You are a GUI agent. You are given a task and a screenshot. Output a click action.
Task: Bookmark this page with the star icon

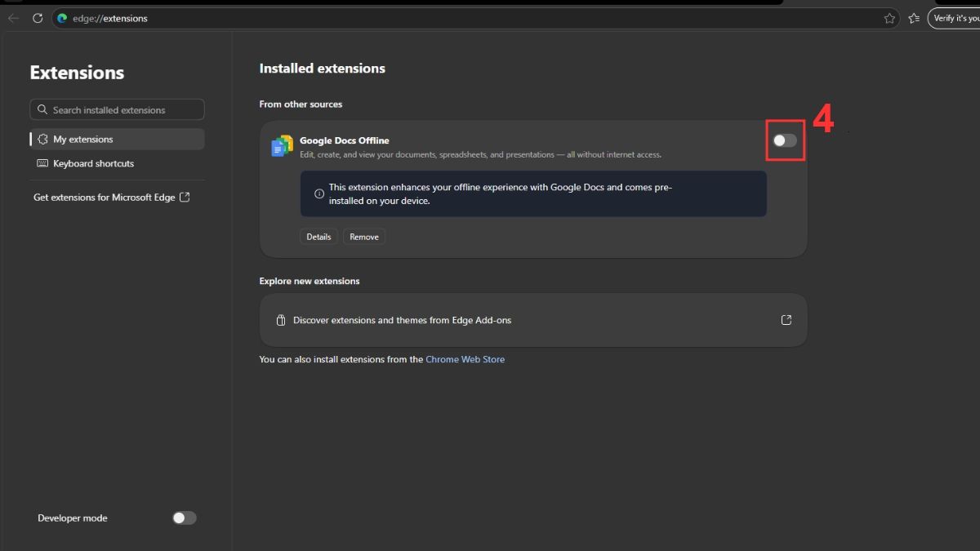[889, 18]
